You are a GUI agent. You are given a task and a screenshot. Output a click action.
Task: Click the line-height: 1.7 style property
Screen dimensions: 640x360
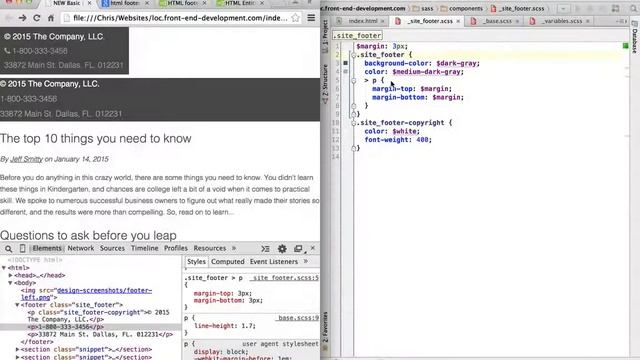tap(225, 326)
